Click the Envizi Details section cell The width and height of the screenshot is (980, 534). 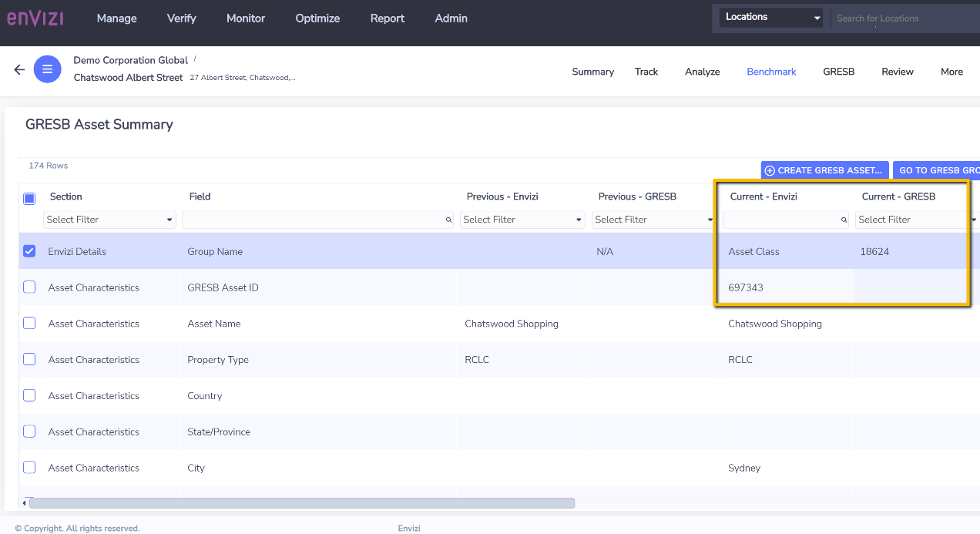77,251
